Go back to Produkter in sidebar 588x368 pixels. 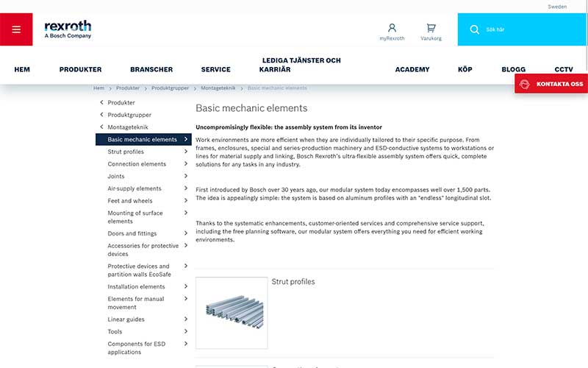121,102
